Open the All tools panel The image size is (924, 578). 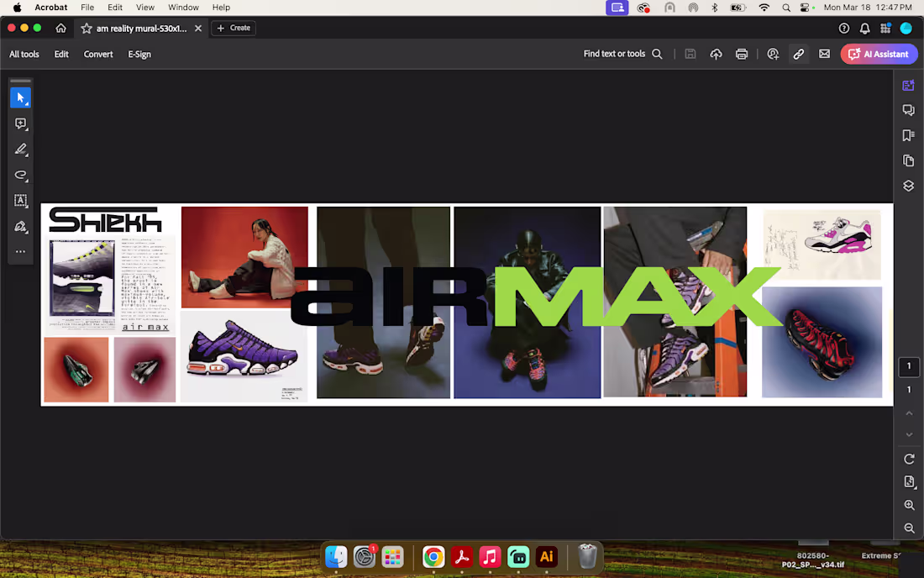click(24, 55)
